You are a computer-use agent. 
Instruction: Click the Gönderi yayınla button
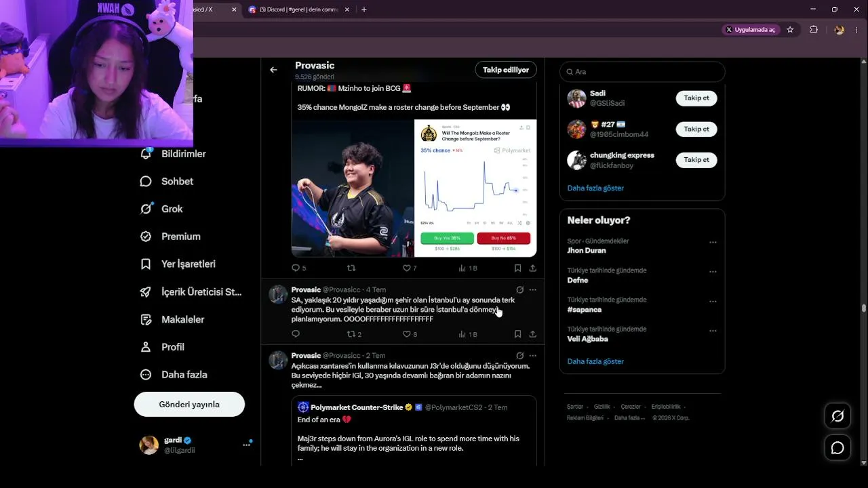[x=189, y=404]
